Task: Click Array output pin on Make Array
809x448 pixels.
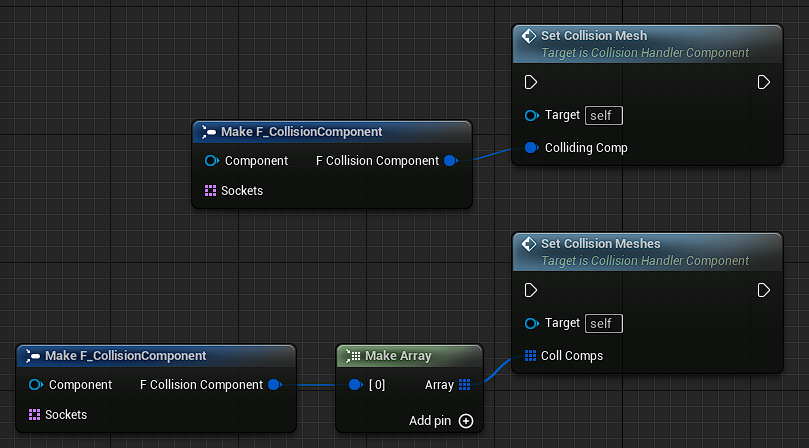Action: 465,385
